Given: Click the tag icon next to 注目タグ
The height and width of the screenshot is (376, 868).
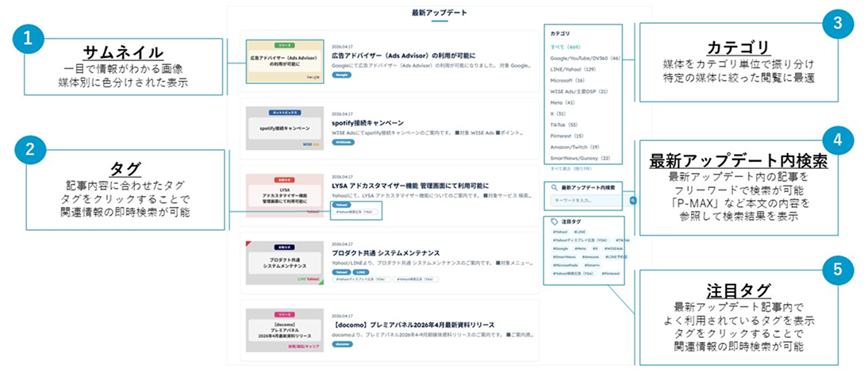Looking at the screenshot, I should (x=555, y=222).
